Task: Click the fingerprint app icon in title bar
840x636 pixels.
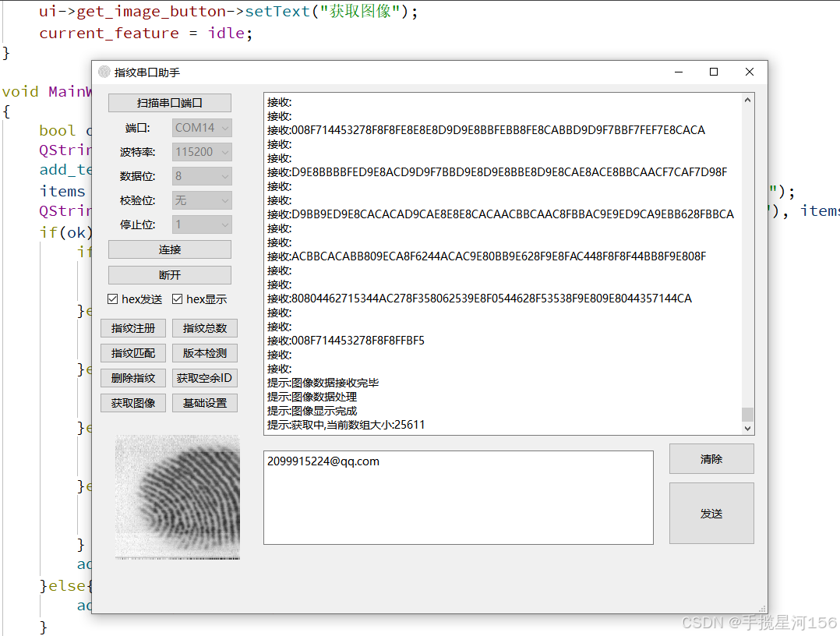Action: pyautogui.click(x=104, y=72)
